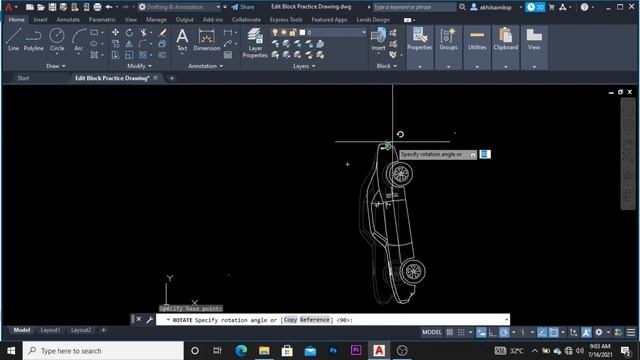Viewport: 640px width, 360px height.
Task: Expand the Draw panel
Action: [x=56, y=66]
